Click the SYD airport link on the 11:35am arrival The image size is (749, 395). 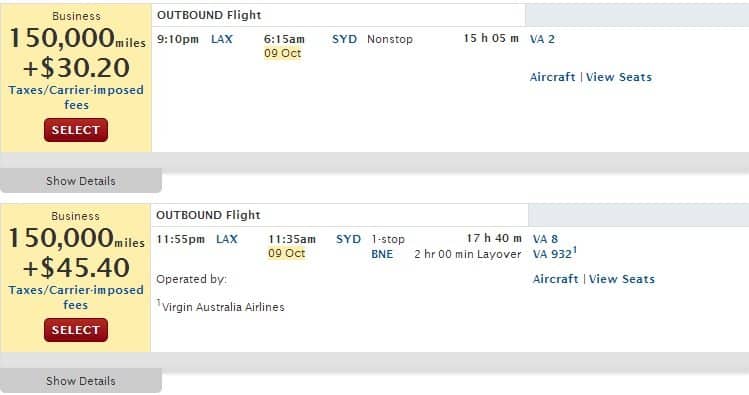(348, 239)
